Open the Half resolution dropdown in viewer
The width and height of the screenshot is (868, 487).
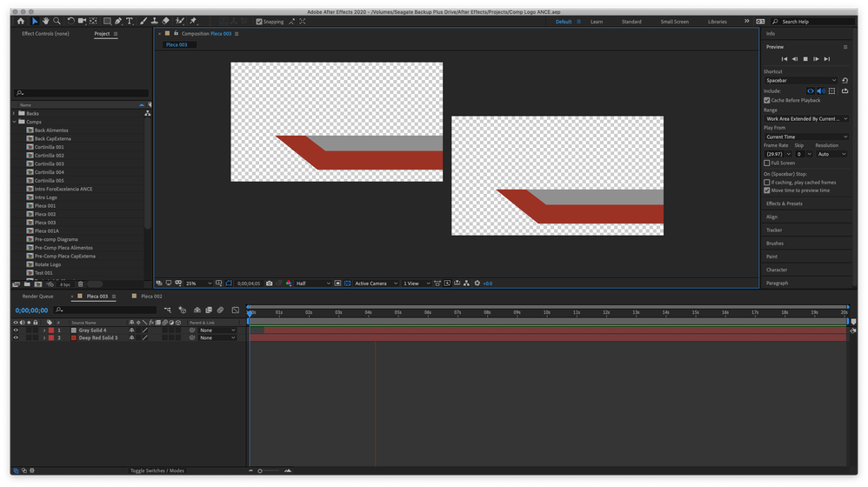(x=313, y=284)
